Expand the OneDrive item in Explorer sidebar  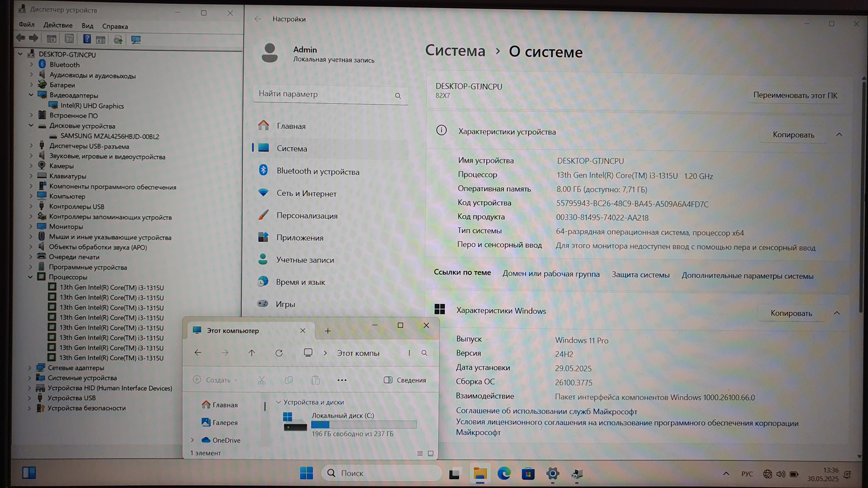click(x=192, y=440)
